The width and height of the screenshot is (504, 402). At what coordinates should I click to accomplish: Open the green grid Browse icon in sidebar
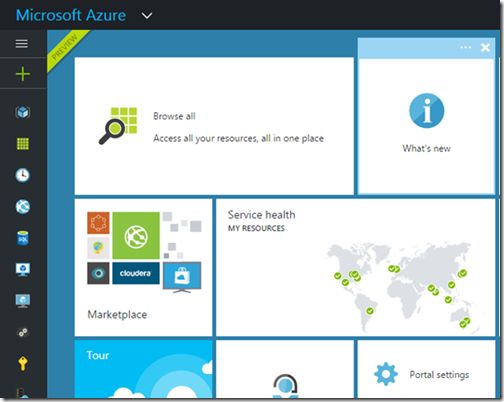[23, 144]
